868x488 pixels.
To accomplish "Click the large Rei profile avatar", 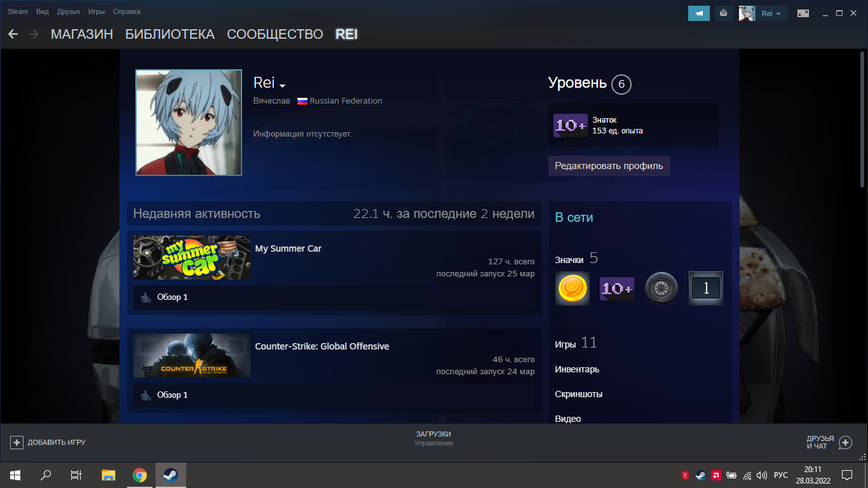I will (189, 123).
